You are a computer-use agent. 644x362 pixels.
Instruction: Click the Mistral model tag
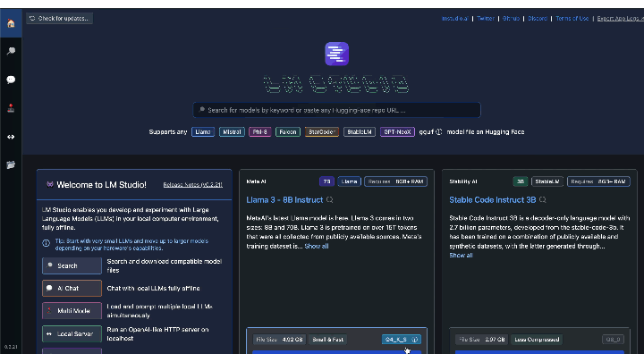pos(232,132)
